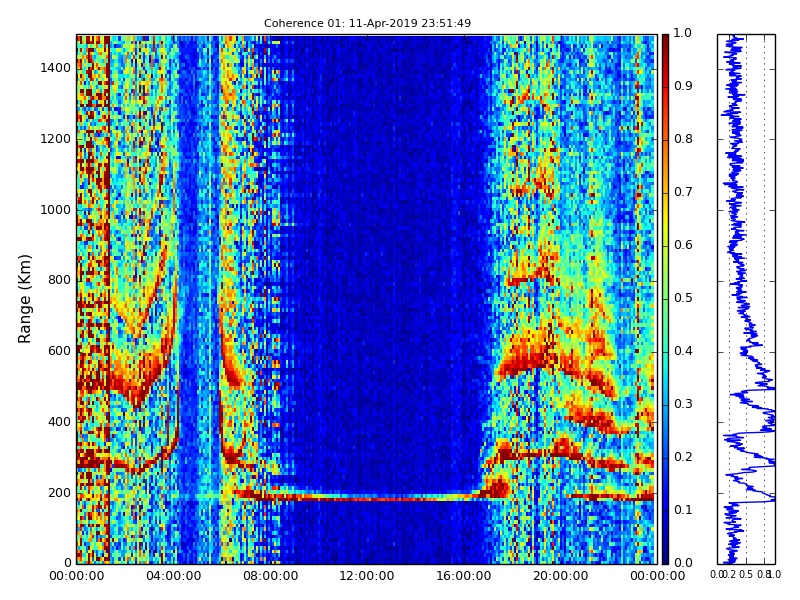
Task: Pick the 1.0 colorbar label
Action: (x=683, y=33)
